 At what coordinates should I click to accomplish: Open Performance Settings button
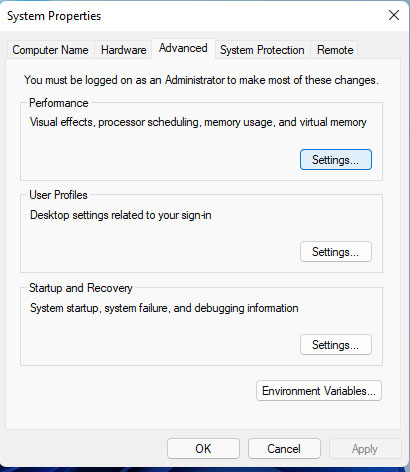coord(336,160)
